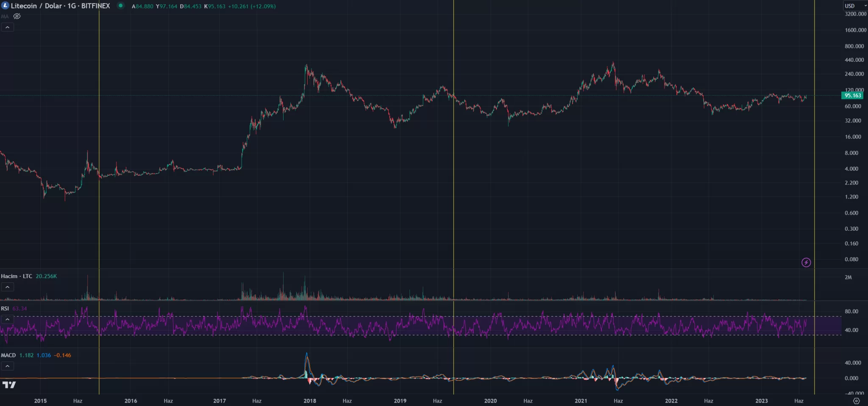The width and height of the screenshot is (868, 406).
Task: Collapse the MACD pane legend
Action: point(7,366)
